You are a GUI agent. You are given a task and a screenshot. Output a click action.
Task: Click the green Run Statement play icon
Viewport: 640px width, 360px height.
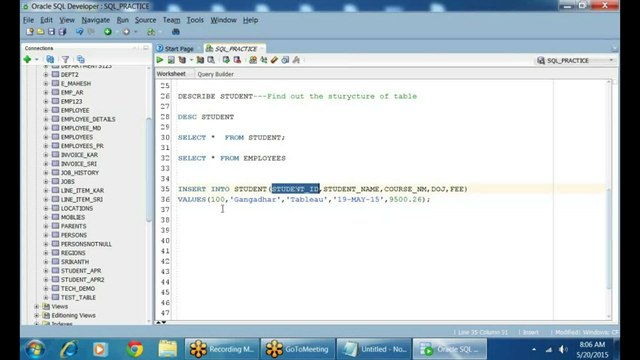(160, 60)
